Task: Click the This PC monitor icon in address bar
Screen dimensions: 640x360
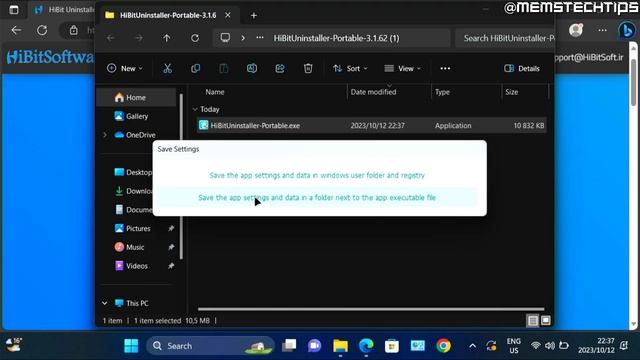Action: click(x=225, y=38)
